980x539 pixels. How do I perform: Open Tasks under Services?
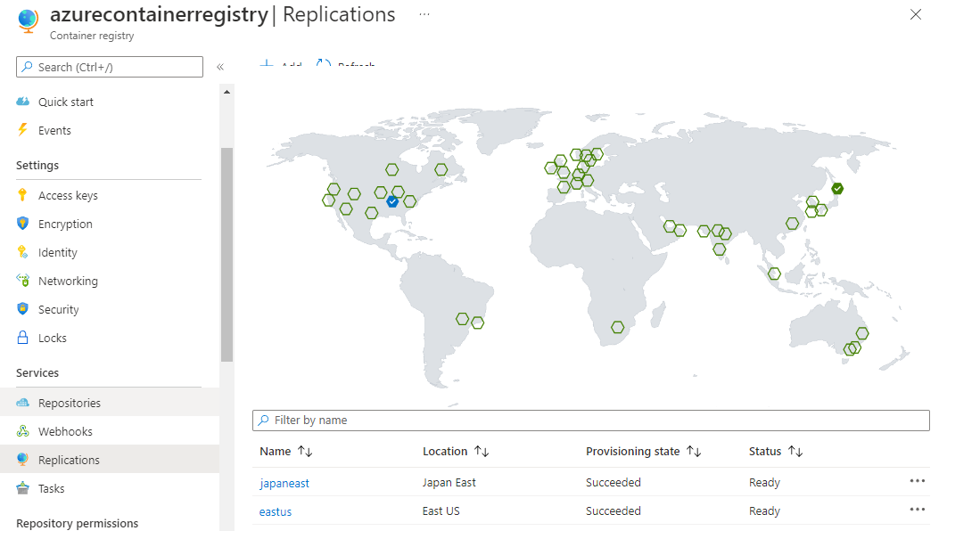[51, 489]
